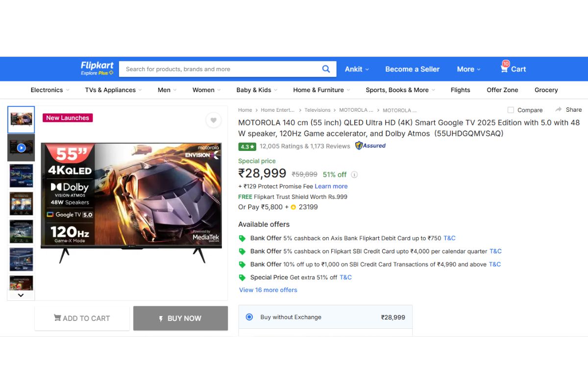Viewport: 588px width, 392px height.
Task: Click the search magnifier icon
Action: click(326, 69)
